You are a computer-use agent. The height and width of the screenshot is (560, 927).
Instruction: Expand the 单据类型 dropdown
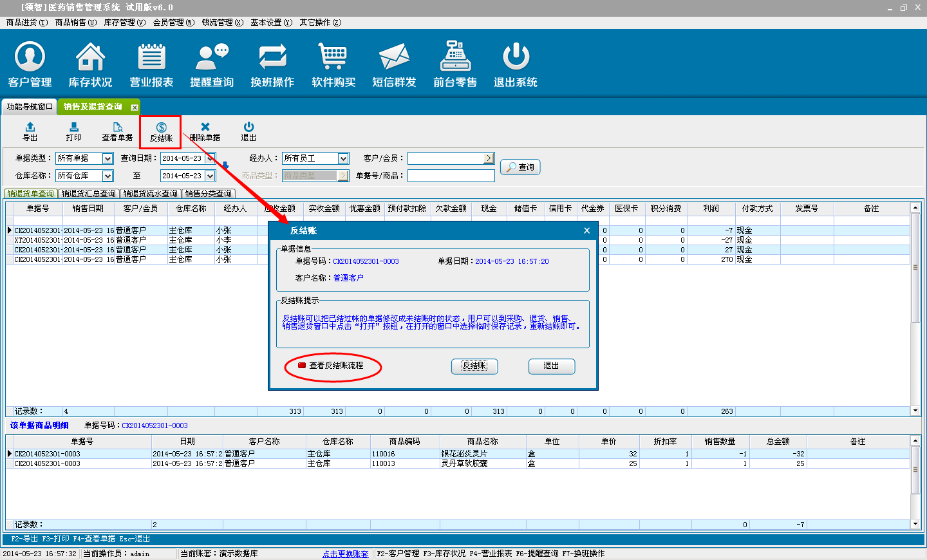[108, 158]
